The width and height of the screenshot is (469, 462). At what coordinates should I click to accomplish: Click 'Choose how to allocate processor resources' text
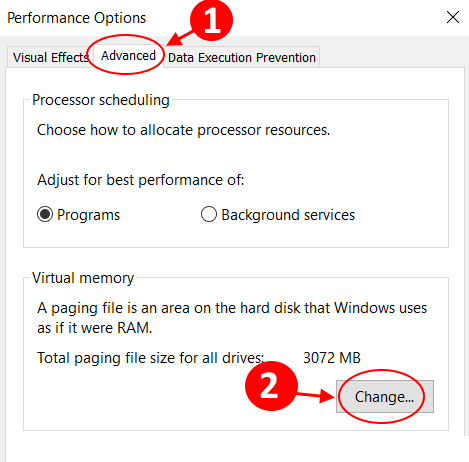pos(183,130)
